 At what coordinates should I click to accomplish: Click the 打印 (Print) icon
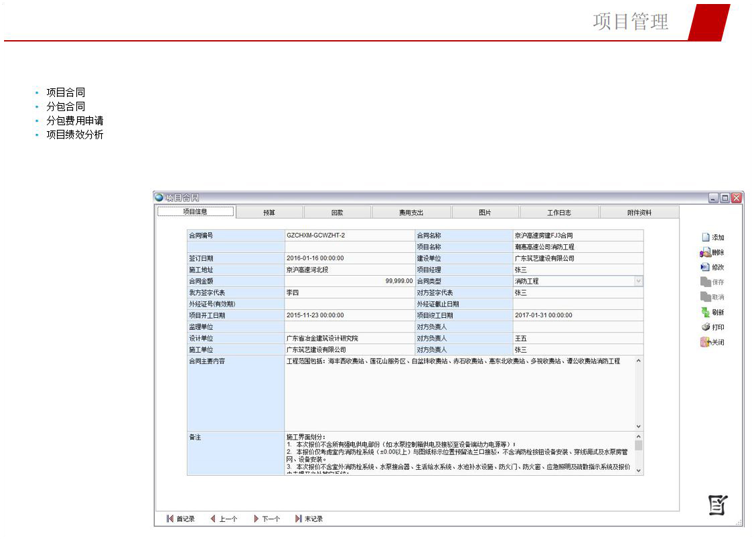(705, 327)
